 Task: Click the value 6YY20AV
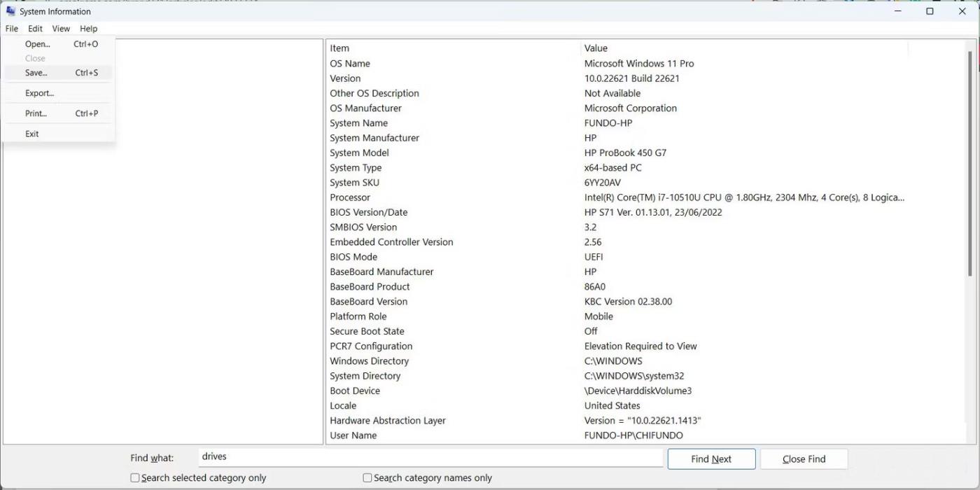(603, 183)
